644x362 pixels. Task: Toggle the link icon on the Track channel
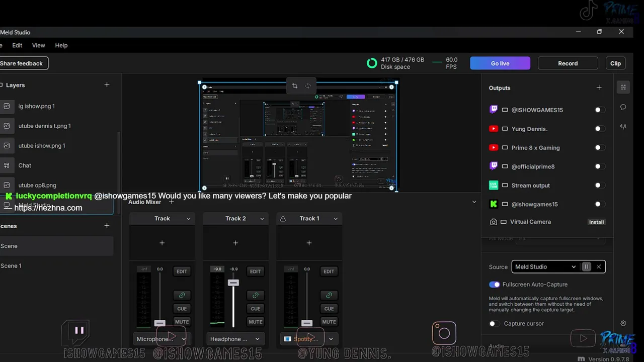click(x=182, y=295)
